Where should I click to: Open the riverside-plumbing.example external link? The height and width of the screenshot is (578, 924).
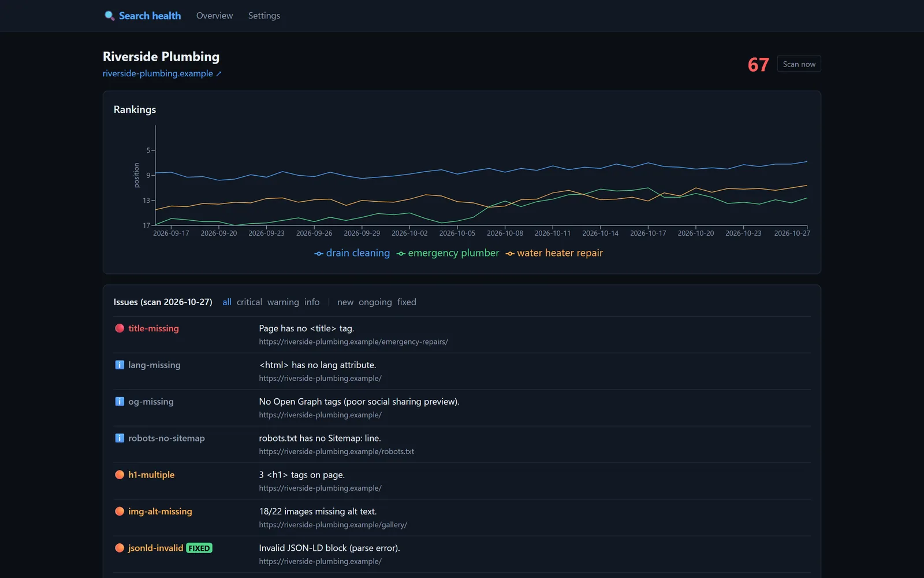coord(162,73)
